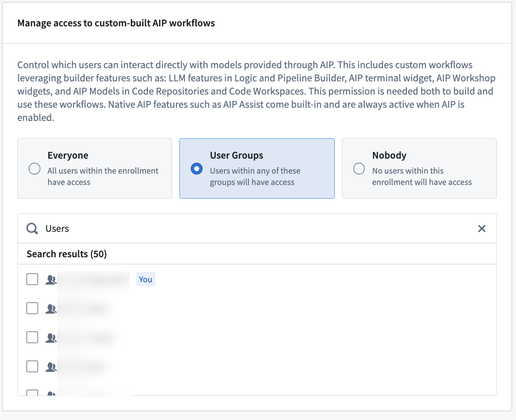
Task: Select the Nobody radio button
Action: tap(359, 169)
